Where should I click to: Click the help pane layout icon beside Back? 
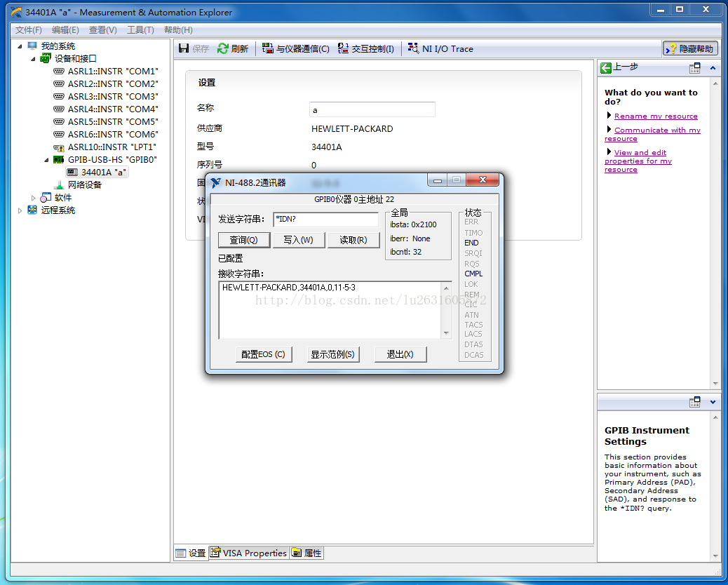(x=694, y=68)
